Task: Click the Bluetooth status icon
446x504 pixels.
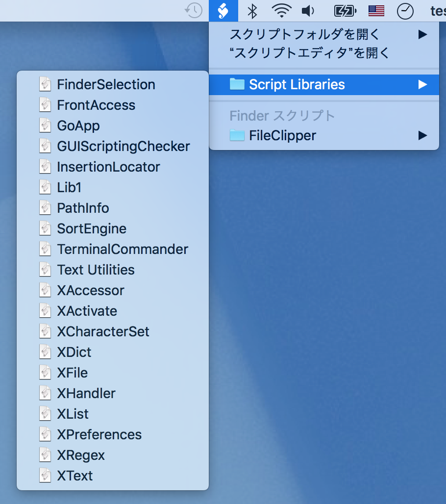Action: tap(252, 11)
